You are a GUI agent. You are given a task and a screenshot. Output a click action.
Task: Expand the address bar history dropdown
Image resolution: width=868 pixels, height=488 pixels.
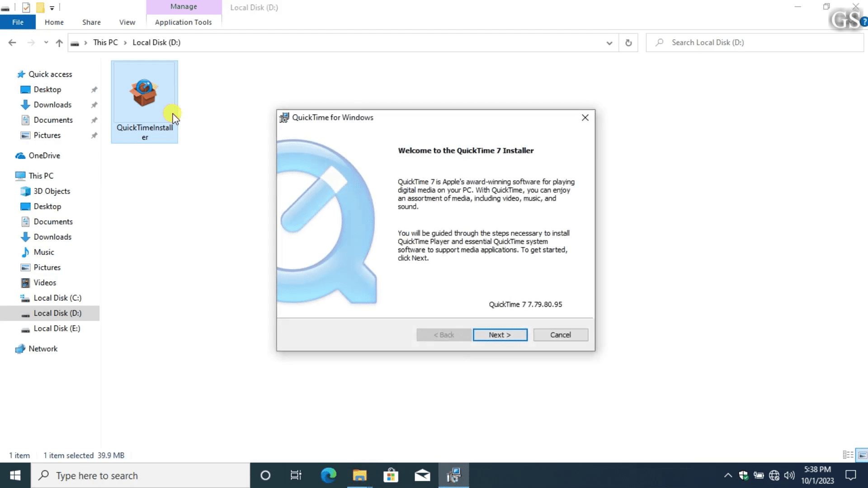coord(609,43)
